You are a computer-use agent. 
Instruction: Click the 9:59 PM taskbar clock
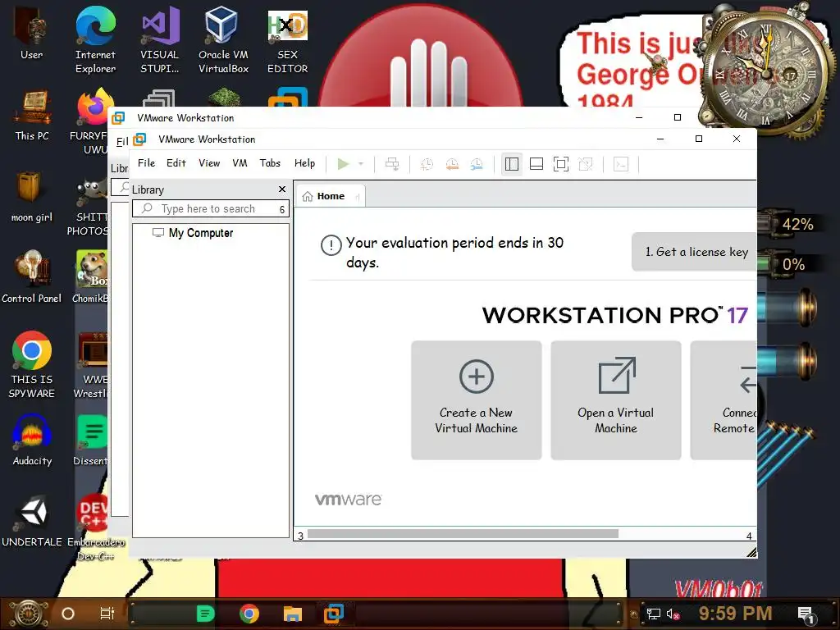tap(736, 614)
